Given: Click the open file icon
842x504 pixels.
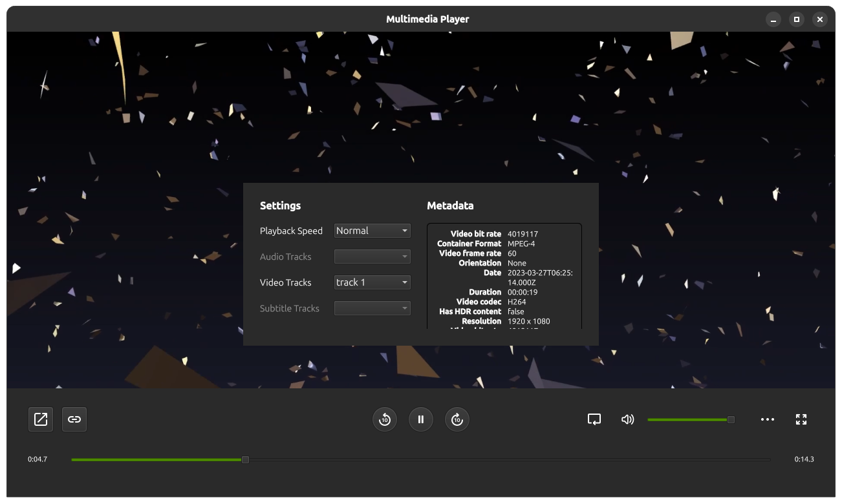Looking at the screenshot, I should point(41,419).
